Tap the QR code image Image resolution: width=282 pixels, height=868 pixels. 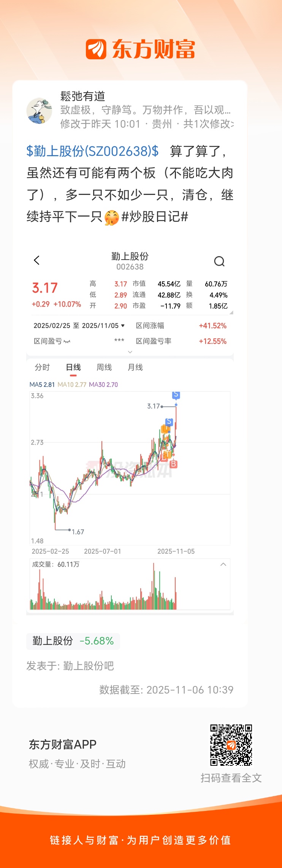(231, 744)
